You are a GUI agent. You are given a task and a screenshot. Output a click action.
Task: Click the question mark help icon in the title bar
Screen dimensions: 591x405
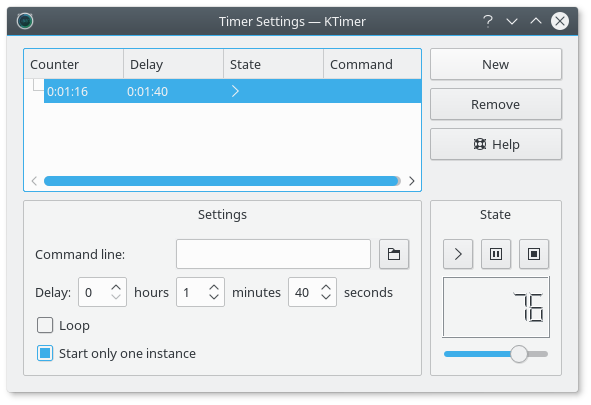[x=488, y=21]
